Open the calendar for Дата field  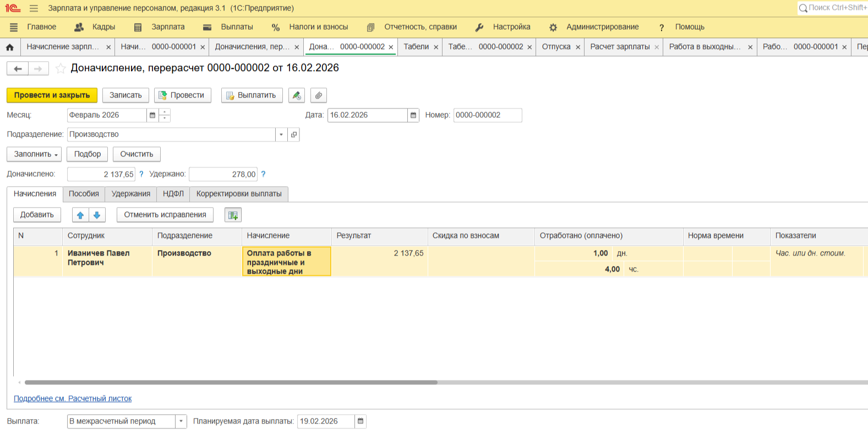click(x=413, y=115)
